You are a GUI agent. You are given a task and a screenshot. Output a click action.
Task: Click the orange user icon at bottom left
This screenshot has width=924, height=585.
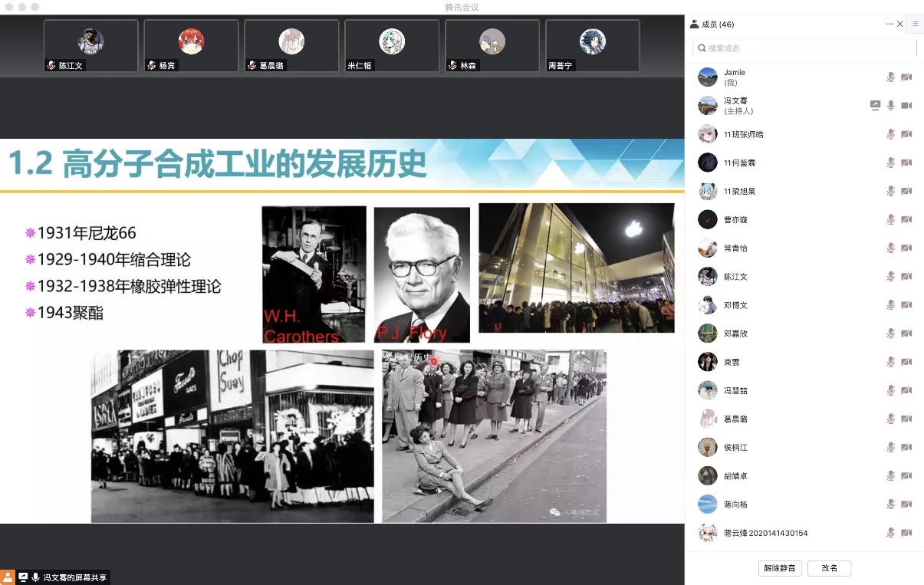(7, 577)
